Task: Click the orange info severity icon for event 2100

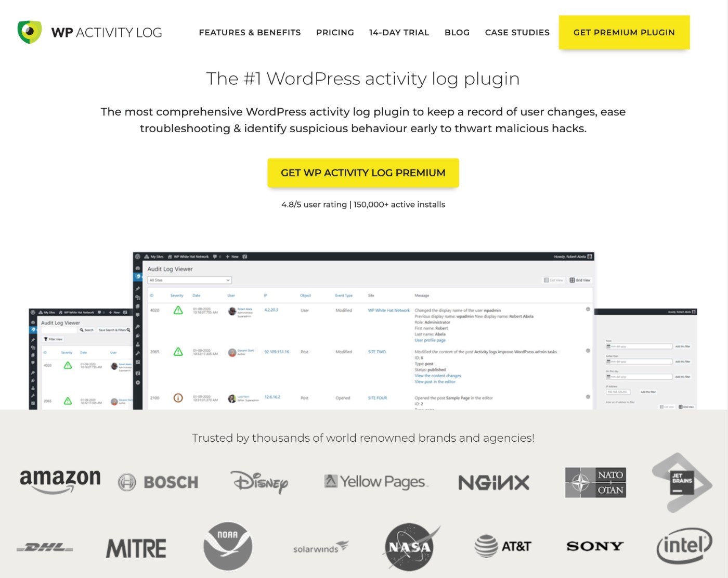Action: click(178, 398)
